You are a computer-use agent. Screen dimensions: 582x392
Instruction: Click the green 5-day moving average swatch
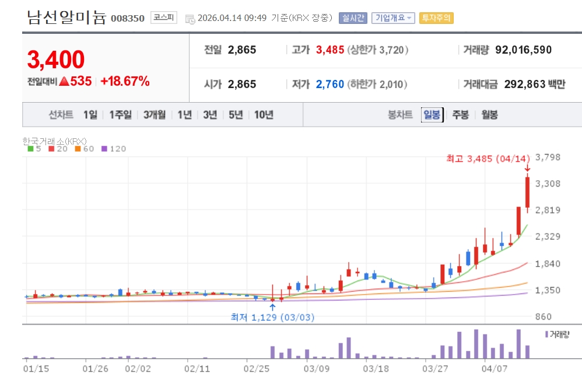click(x=30, y=149)
